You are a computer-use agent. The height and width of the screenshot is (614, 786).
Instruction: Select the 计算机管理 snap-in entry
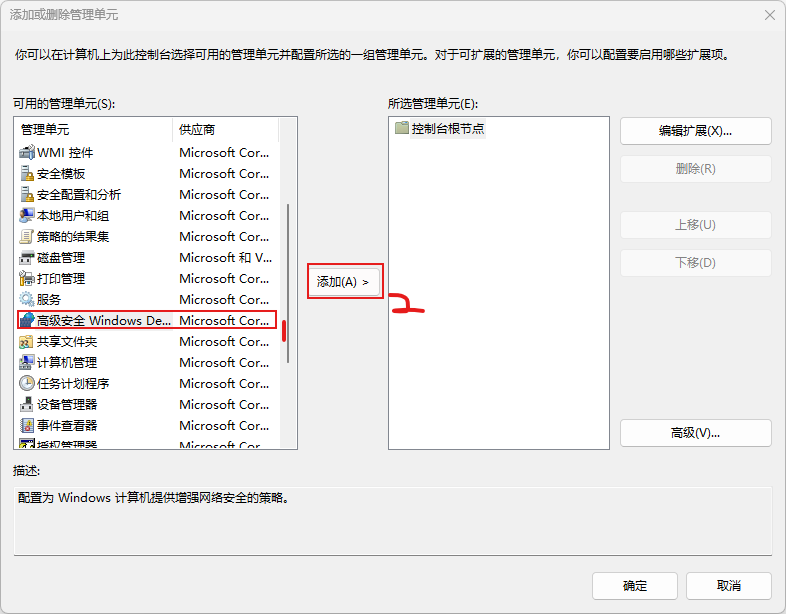click(67, 363)
